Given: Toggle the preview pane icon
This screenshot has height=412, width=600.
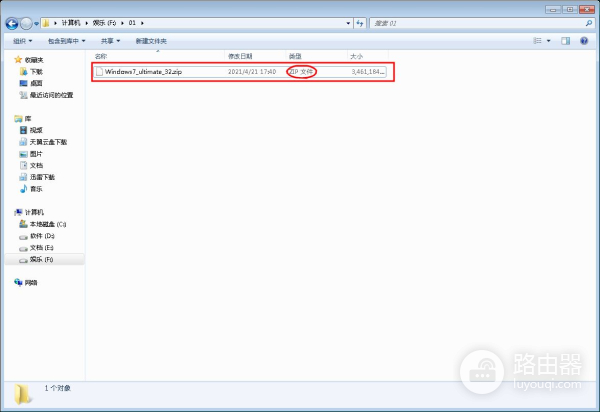Looking at the screenshot, I should (x=566, y=41).
